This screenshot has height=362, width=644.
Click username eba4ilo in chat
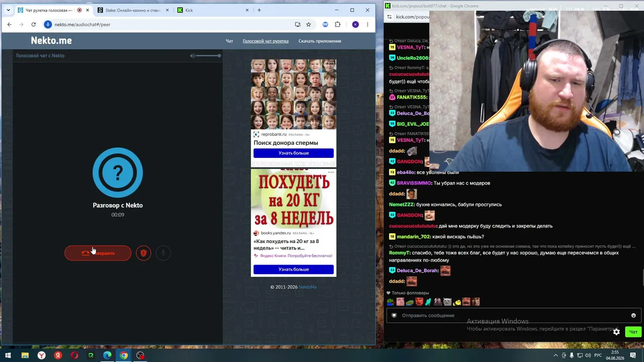click(406, 172)
